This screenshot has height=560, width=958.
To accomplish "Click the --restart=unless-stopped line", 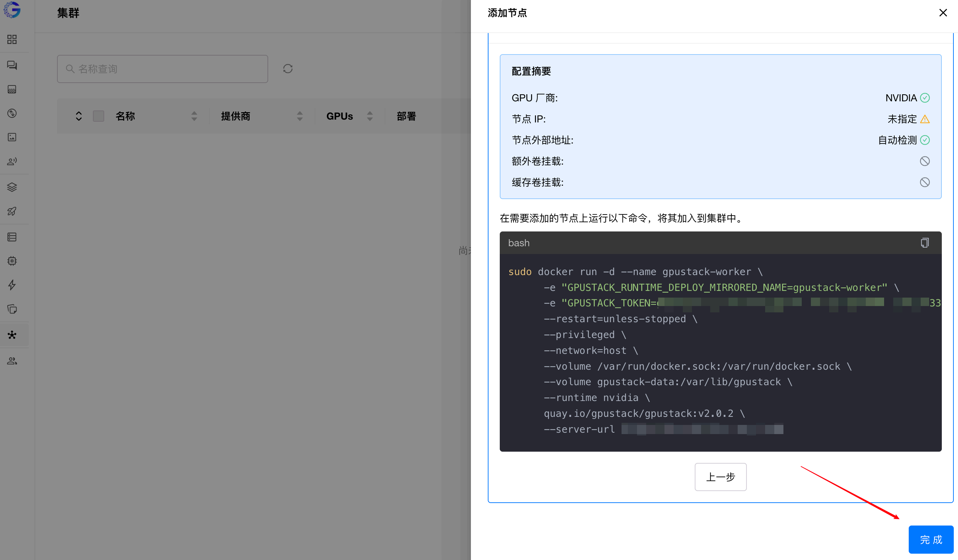I will (x=621, y=319).
